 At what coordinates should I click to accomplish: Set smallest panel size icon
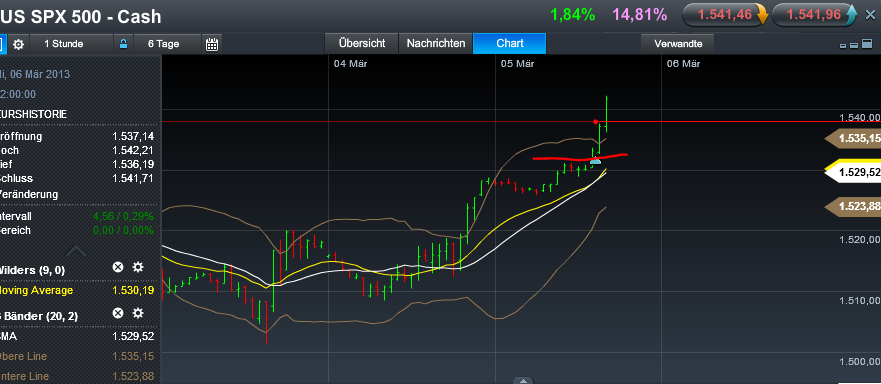(843, 45)
